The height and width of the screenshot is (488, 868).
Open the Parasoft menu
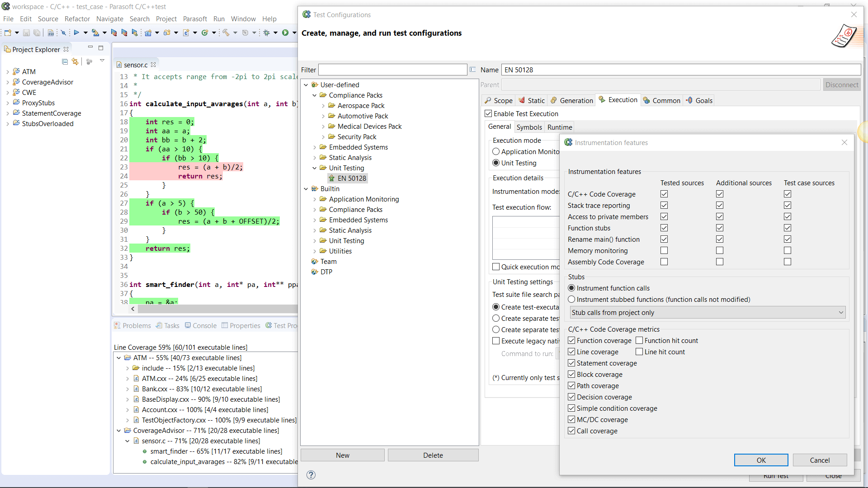195,19
